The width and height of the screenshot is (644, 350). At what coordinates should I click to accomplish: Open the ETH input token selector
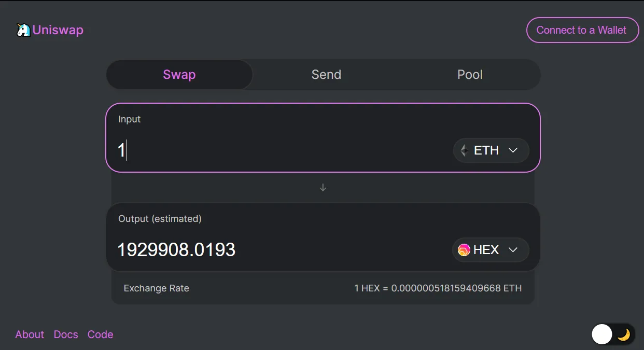491,150
